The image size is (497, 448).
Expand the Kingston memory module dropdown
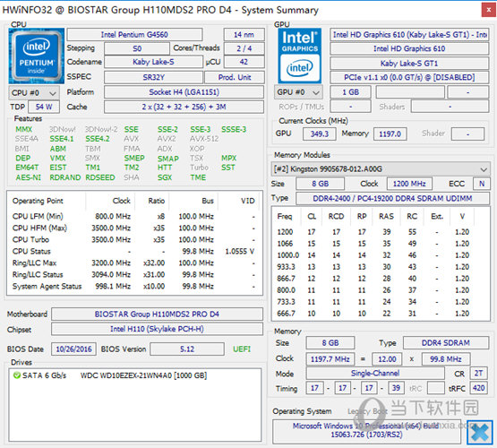point(381,169)
